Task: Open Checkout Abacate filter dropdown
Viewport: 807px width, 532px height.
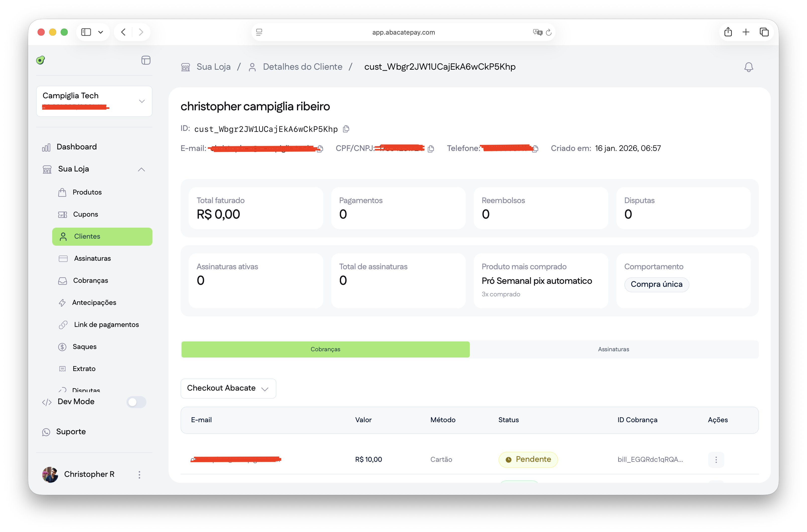Action: pos(228,388)
